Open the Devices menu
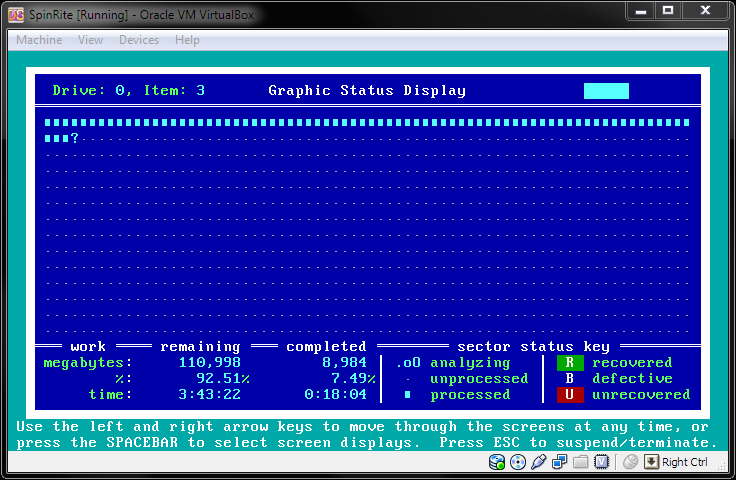Image resolution: width=736 pixels, height=480 pixels. (138, 40)
